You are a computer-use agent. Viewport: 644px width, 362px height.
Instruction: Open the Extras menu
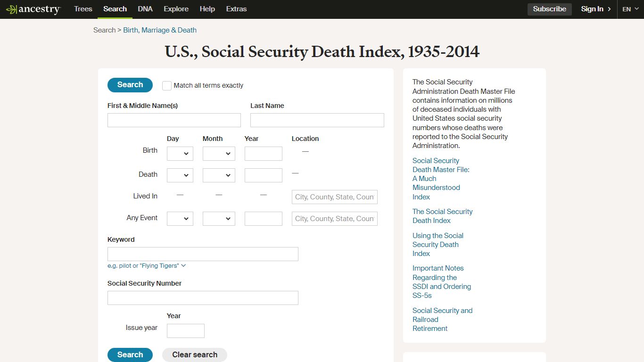[x=236, y=9]
